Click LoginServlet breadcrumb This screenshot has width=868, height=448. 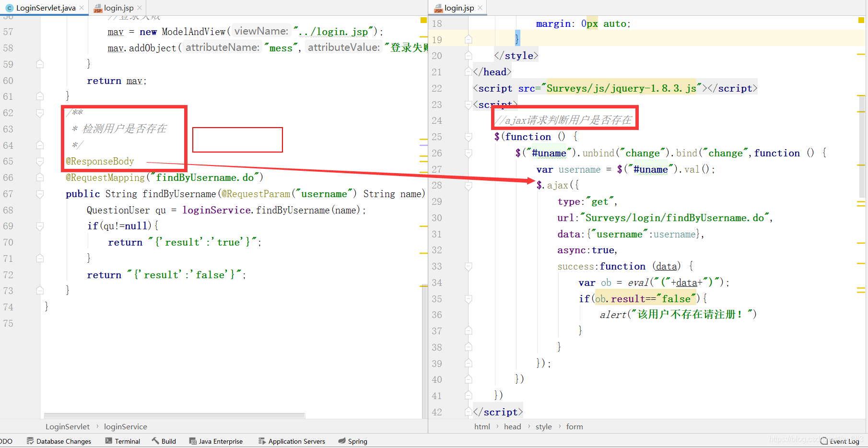68,426
